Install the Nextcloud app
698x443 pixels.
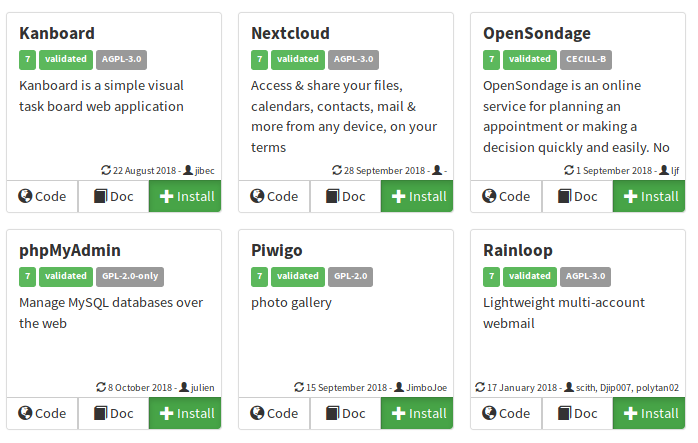(x=417, y=196)
